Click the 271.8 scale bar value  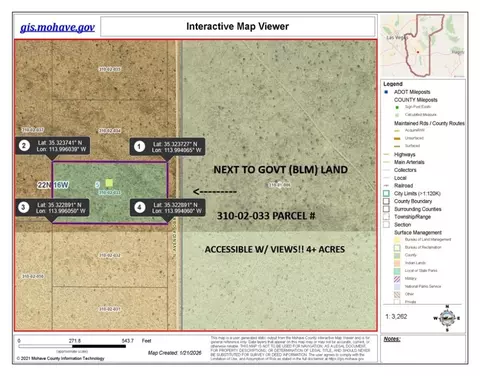(x=75, y=341)
